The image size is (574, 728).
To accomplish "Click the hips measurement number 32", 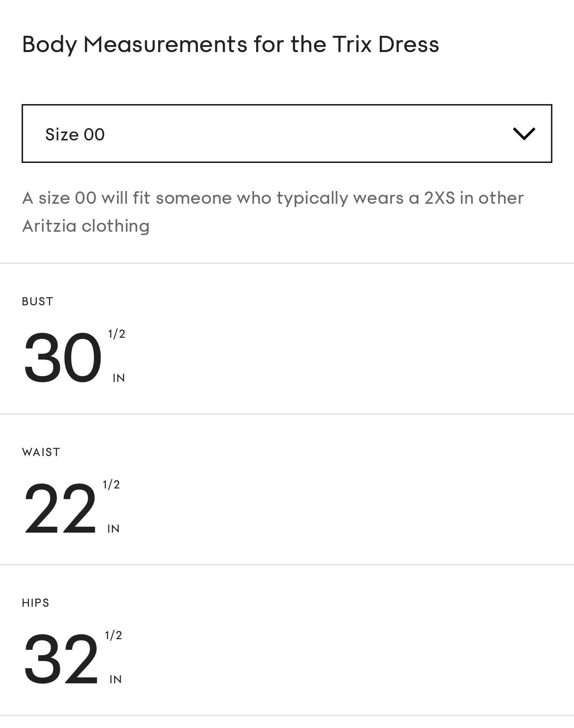I will [x=61, y=659].
